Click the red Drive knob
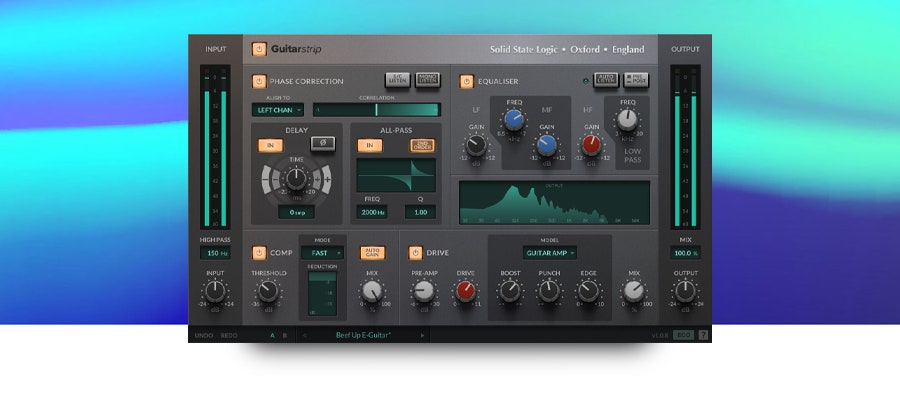Screen dimensions: 900x400 tap(466, 291)
